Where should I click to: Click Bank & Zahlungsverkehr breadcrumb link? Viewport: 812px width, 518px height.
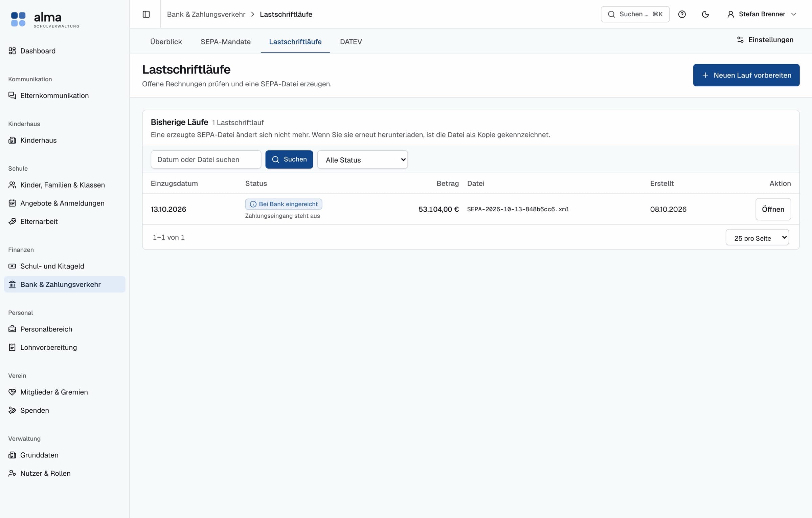pos(206,14)
